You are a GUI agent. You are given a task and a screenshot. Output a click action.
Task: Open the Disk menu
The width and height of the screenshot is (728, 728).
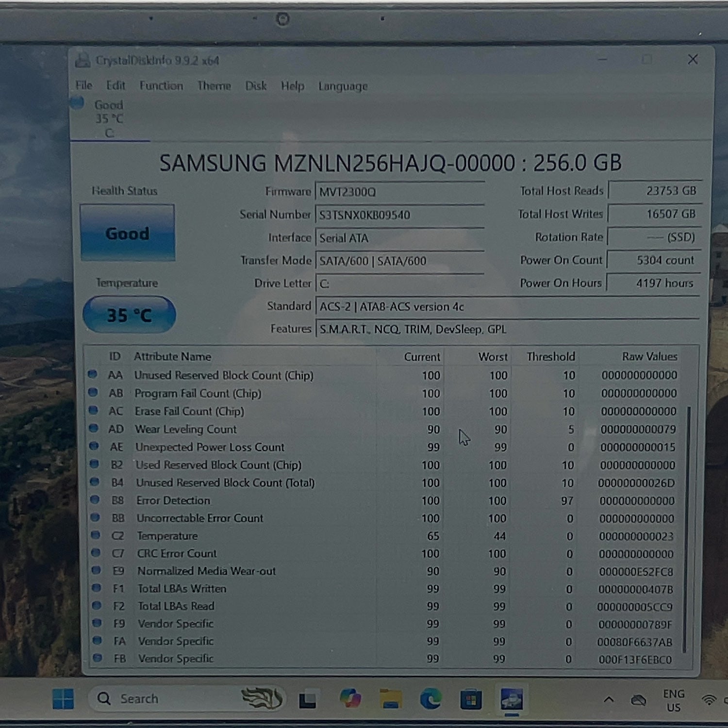click(256, 86)
